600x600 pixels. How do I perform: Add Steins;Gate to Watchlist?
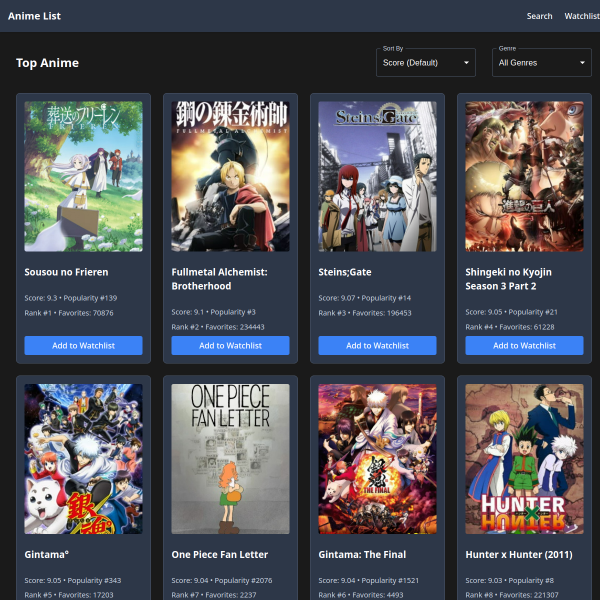click(x=377, y=346)
